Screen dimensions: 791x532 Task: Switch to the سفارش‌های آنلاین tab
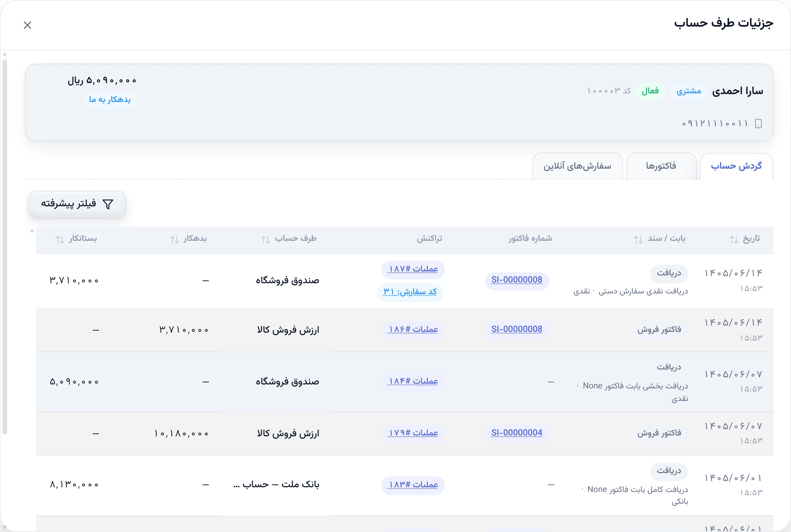(x=577, y=166)
